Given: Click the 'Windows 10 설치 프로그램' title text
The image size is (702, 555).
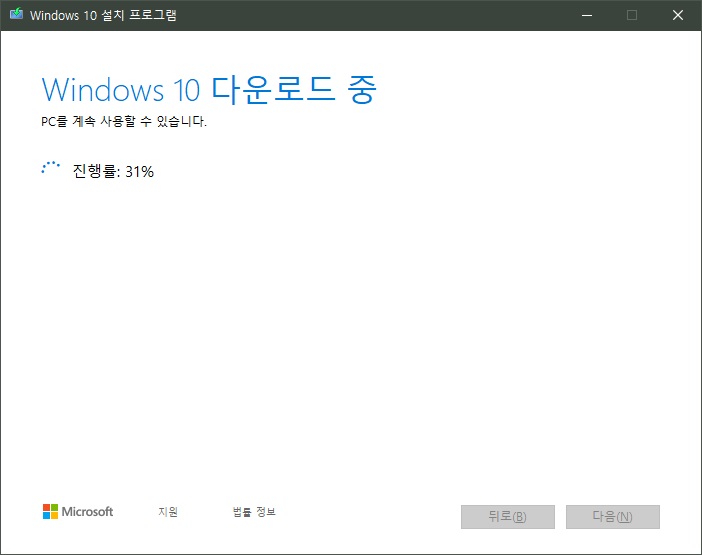Looking at the screenshot, I should pyautogui.click(x=103, y=15).
